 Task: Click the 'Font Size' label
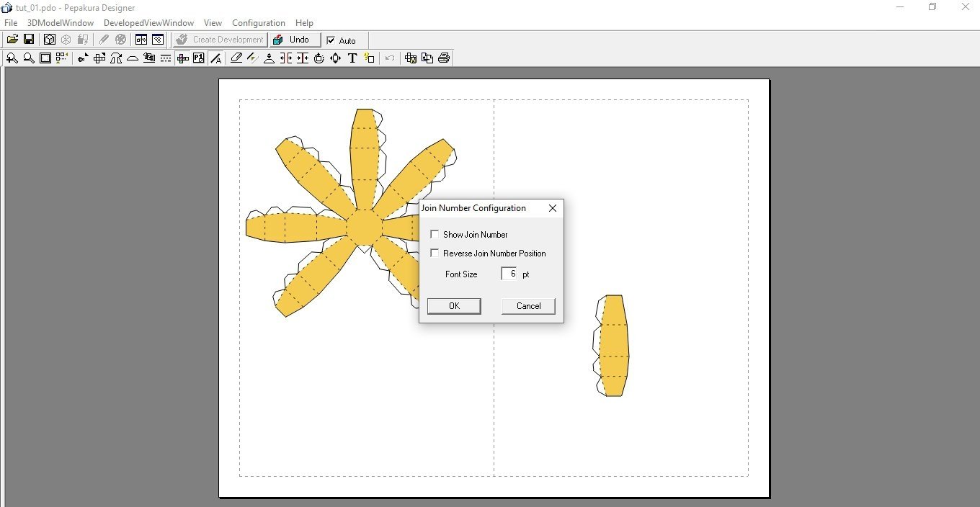point(461,274)
